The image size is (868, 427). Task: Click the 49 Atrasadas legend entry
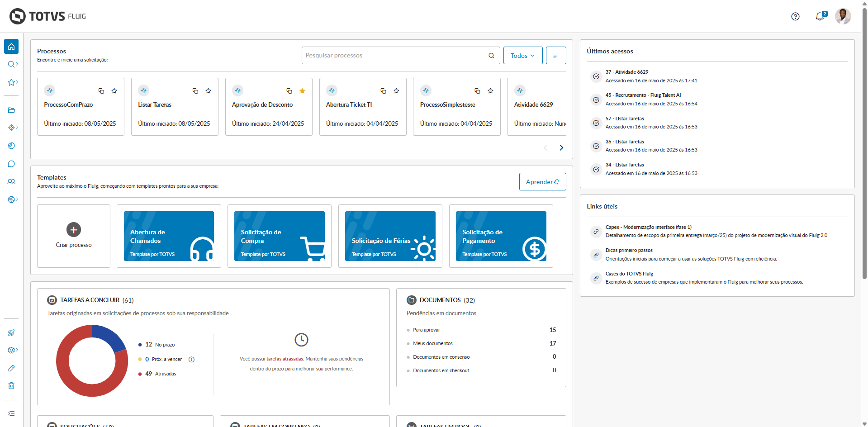[157, 374]
